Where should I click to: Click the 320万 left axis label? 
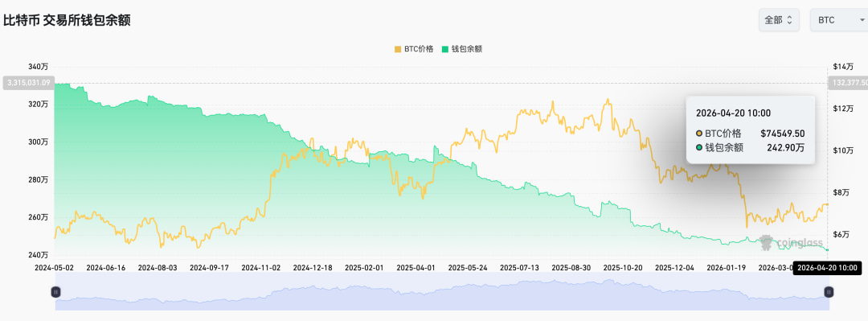[x=39, y=105]
